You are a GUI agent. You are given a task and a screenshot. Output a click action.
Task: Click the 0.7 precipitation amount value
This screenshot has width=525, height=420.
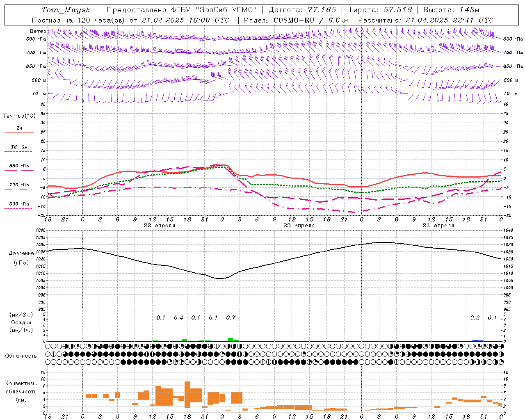click(x=231, y=317)
